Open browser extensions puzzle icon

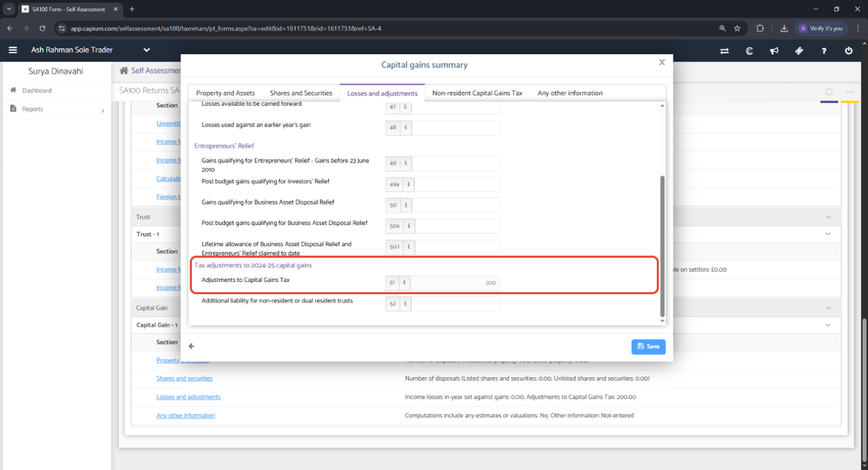pos(760,28)
